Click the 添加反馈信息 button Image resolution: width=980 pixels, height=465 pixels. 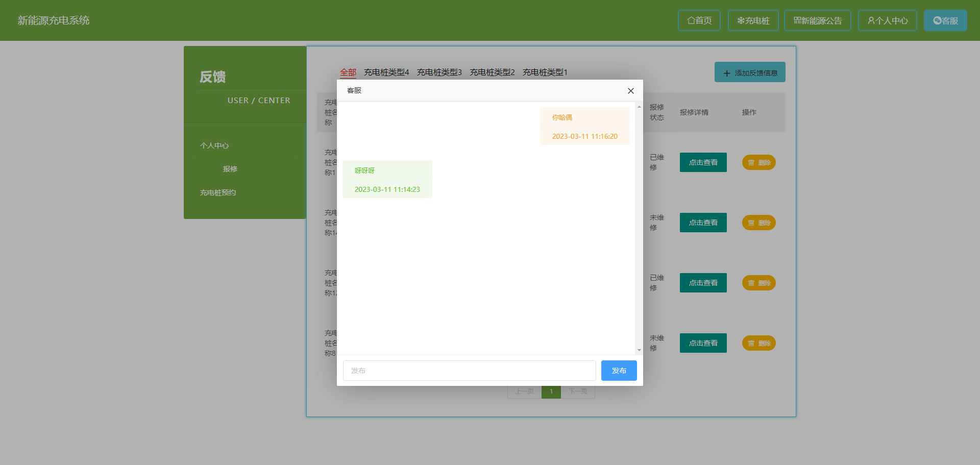point(750,72)
